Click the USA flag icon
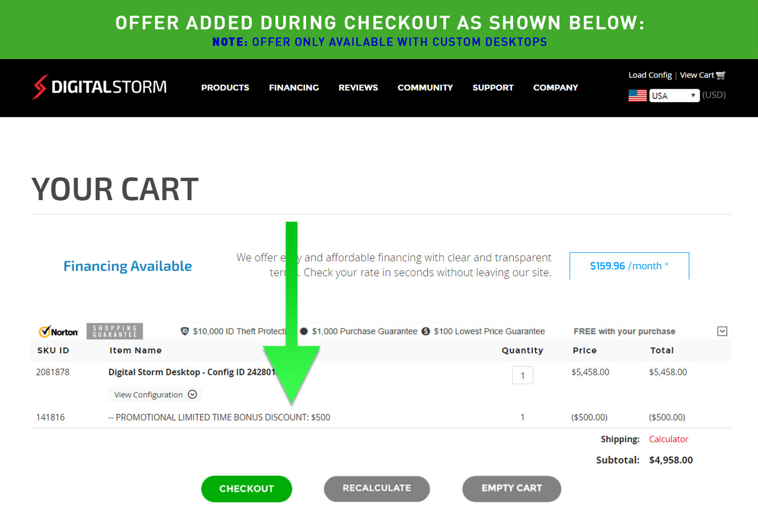The width and height of the screenshot is (758, 532). pos(637,96)
